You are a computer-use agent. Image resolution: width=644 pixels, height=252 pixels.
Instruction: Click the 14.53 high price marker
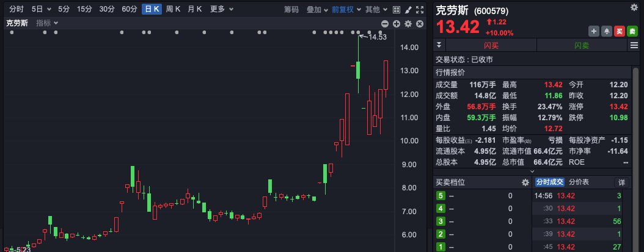pos(377,37)
